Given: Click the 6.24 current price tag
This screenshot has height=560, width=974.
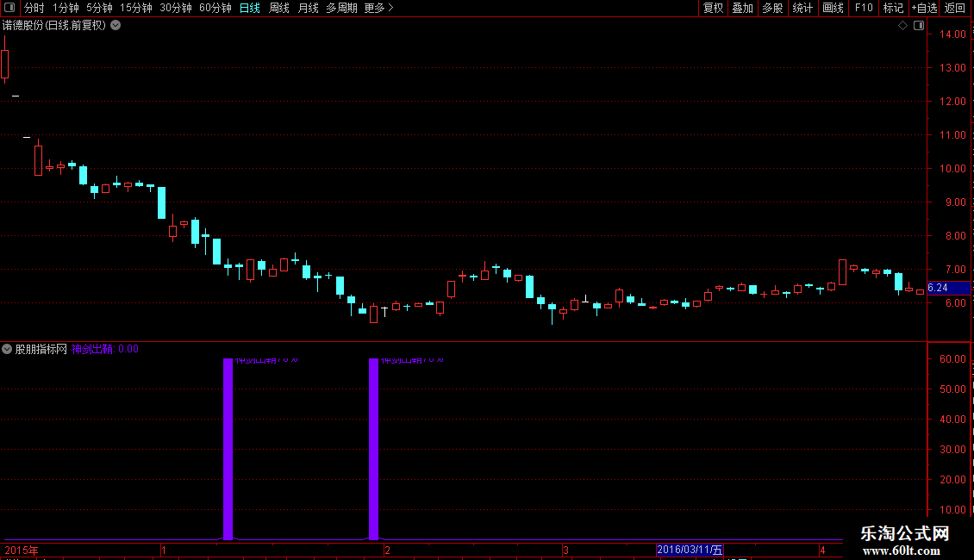Looking at the screenshot, I should click(x=948, y=288).
